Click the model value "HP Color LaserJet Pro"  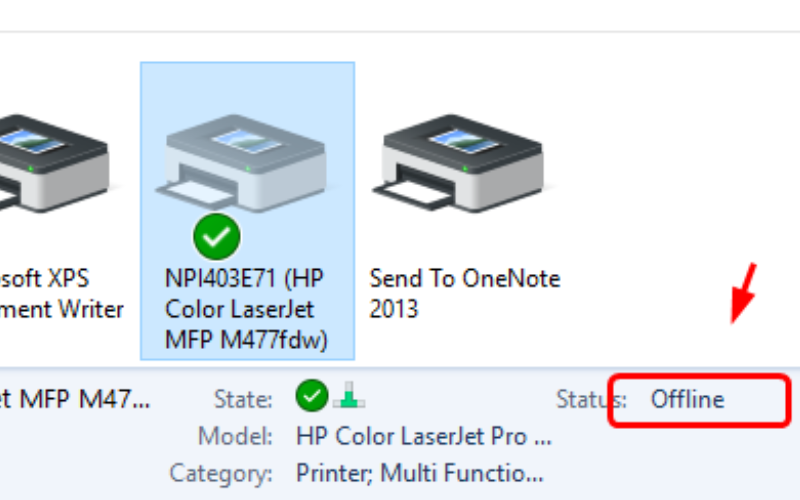point(423,437)
